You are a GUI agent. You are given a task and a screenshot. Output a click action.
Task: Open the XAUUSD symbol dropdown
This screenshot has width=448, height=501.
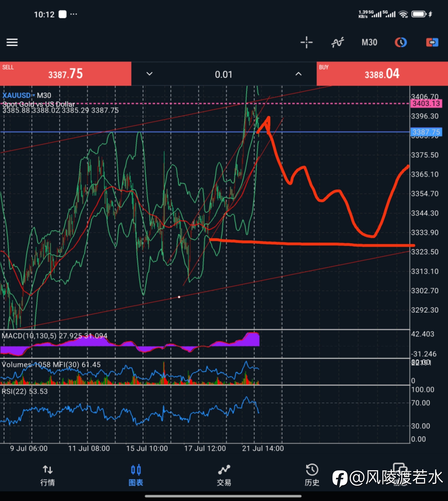click(x=19, y=95)
